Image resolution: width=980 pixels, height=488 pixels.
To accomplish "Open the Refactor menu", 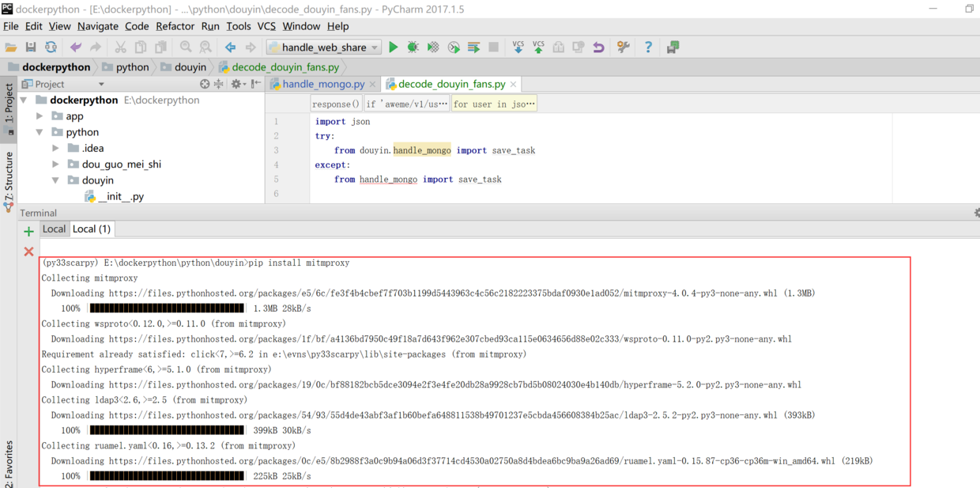I will (x=175, y=26).
